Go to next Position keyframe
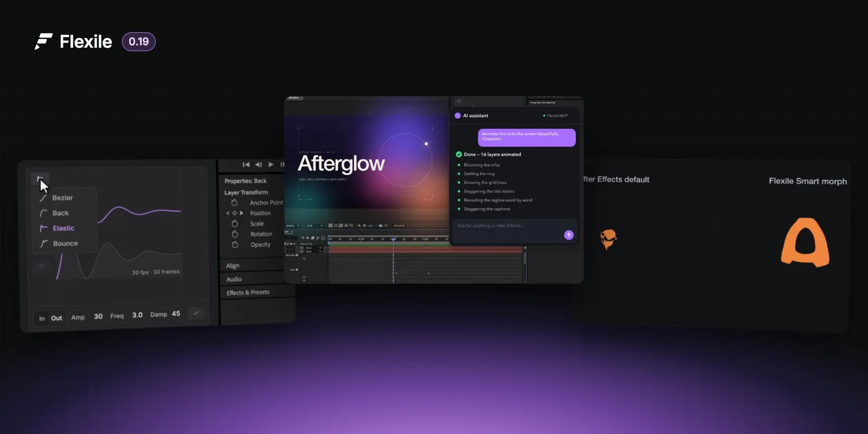 [x=241, y=213]
